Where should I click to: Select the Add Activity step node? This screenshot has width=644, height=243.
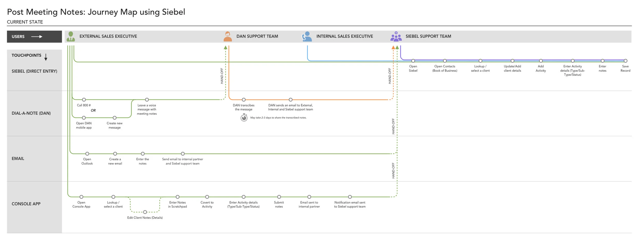tap(541, 61)
